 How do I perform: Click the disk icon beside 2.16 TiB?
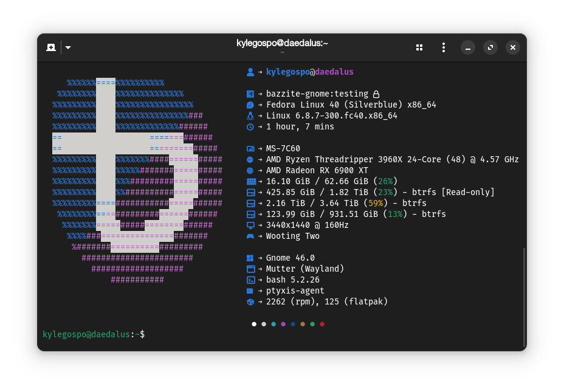click(251, 203)
